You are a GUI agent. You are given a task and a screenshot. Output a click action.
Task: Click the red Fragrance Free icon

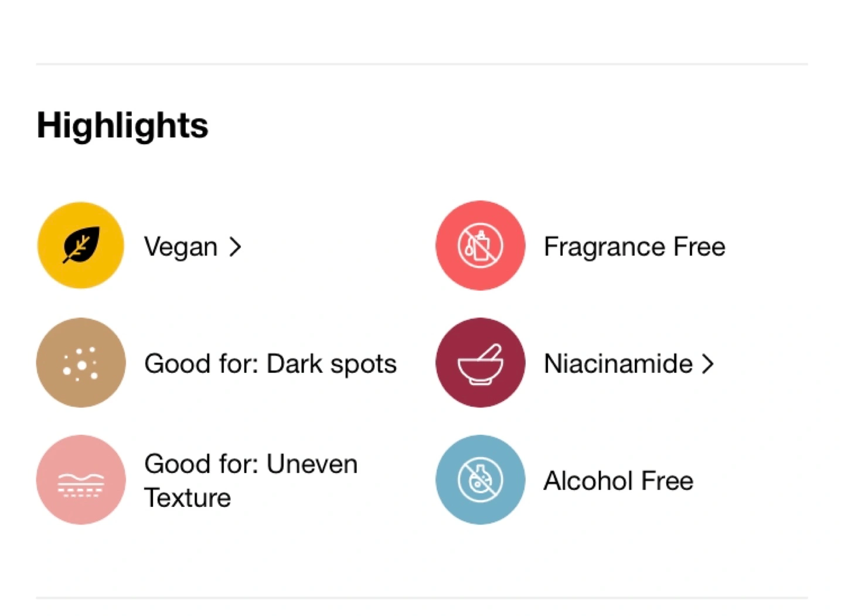480,246
